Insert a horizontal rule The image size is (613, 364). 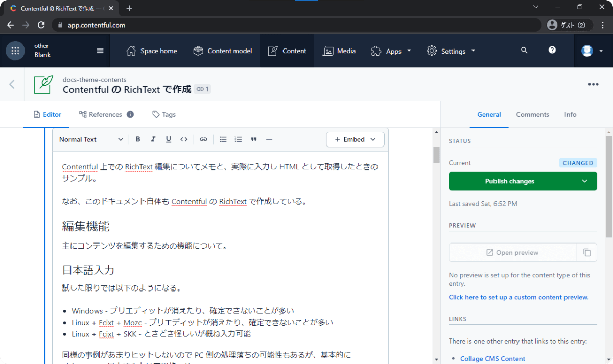click(269, 139)
